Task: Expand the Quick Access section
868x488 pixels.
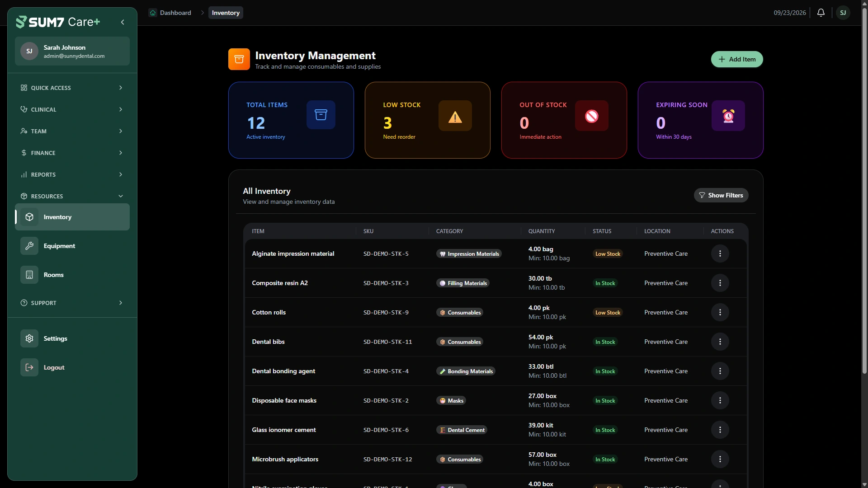Action: pyautogui.click(x=72, y=88)
